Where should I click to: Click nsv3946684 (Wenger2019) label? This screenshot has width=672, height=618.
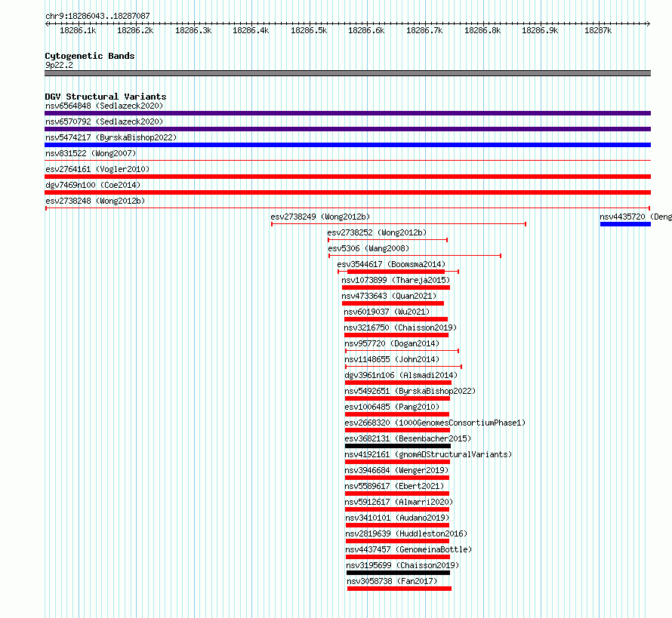(x=396, y=470)
